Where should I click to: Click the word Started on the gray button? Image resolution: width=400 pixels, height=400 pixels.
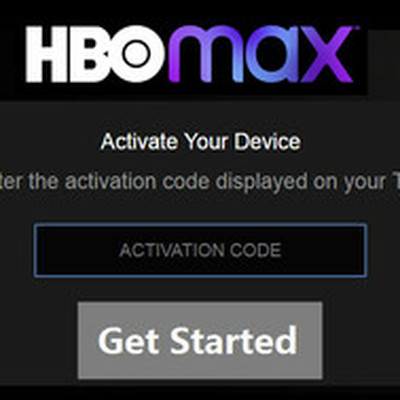tap(234, 340)
